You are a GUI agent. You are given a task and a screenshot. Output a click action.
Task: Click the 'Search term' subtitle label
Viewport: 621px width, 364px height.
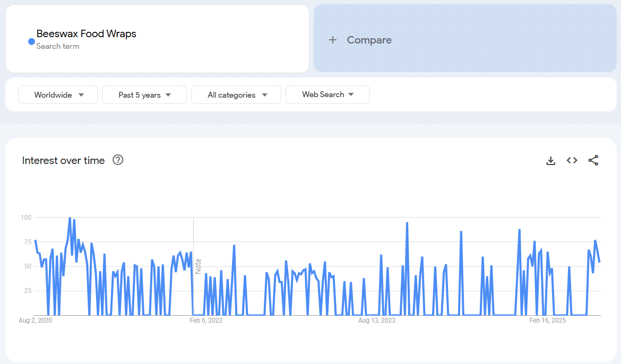pos(58,47)
